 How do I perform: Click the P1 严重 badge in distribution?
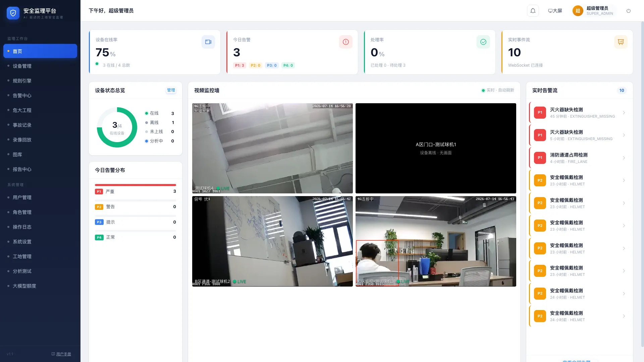99,191
